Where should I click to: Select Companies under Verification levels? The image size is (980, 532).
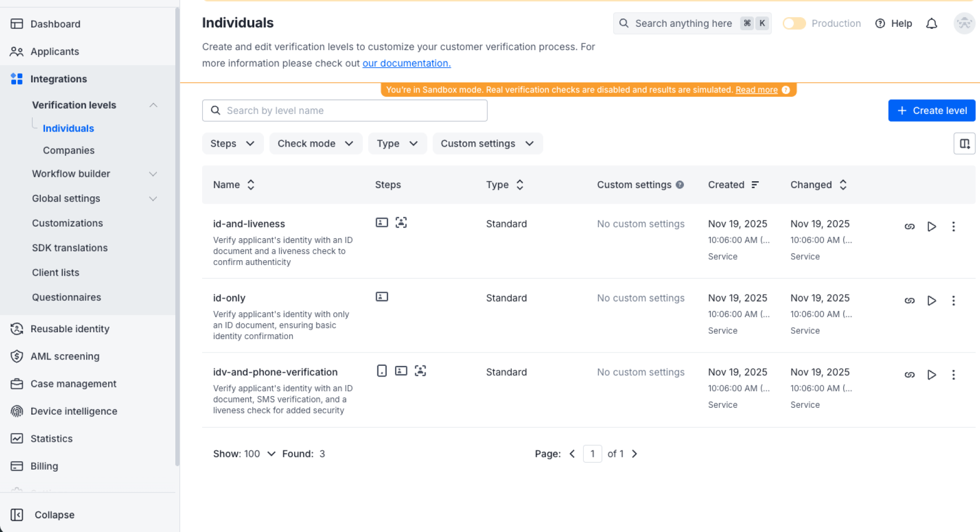[x=69, y=151]
